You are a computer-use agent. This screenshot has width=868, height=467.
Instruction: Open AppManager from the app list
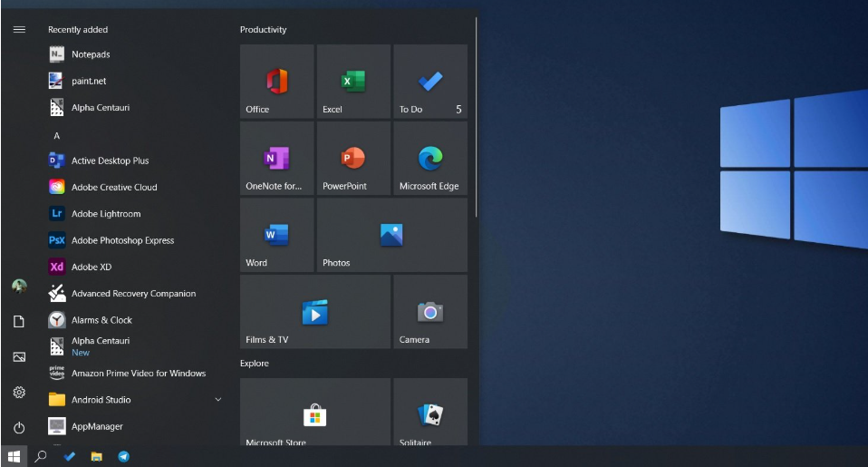[x=136, y=426]
